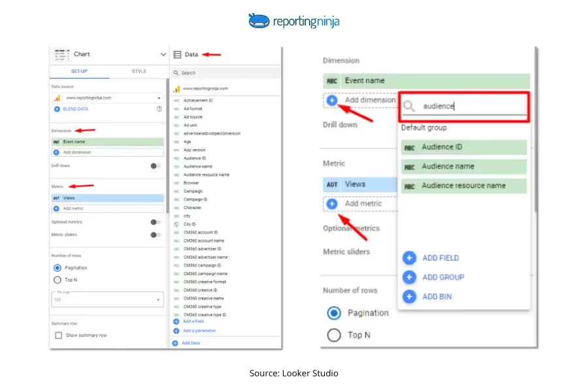Click the enlarged panel vertical scrollbar
The width and height of the screenshot is (588, 392).
point(536,131)
